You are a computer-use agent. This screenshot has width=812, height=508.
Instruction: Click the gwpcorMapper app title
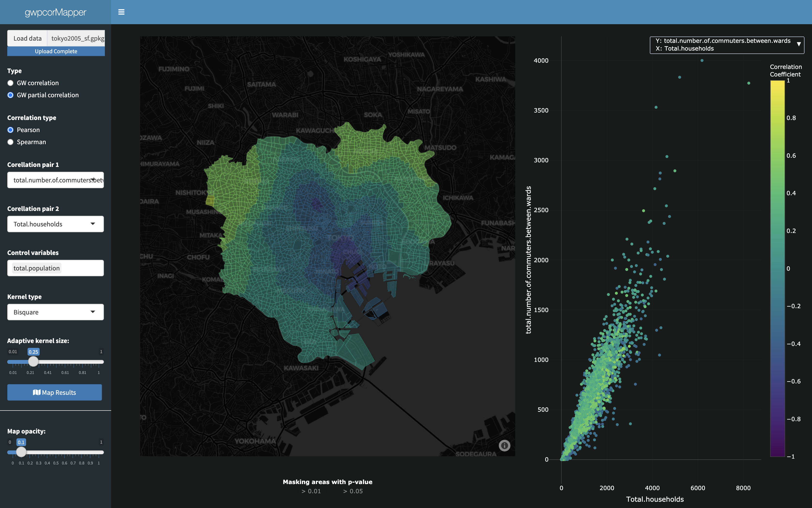pos(55,12)
